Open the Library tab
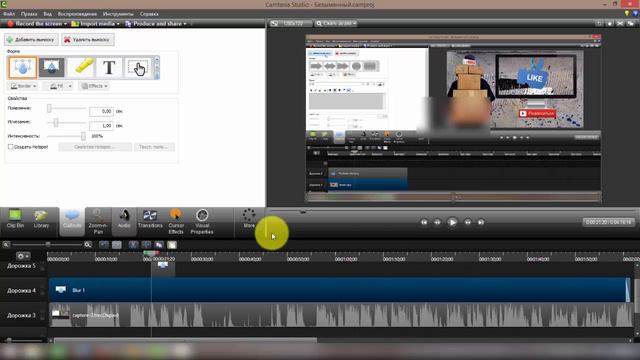 pyautogui.click(x=41, y=219)
